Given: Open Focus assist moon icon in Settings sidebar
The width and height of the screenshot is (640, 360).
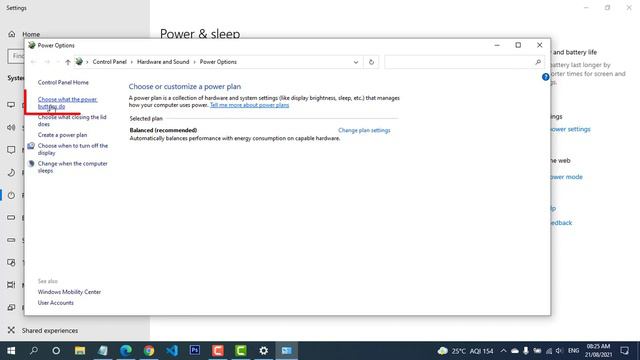Looking at the screenshot, I should pyautogui.click(x=11, y=173).
